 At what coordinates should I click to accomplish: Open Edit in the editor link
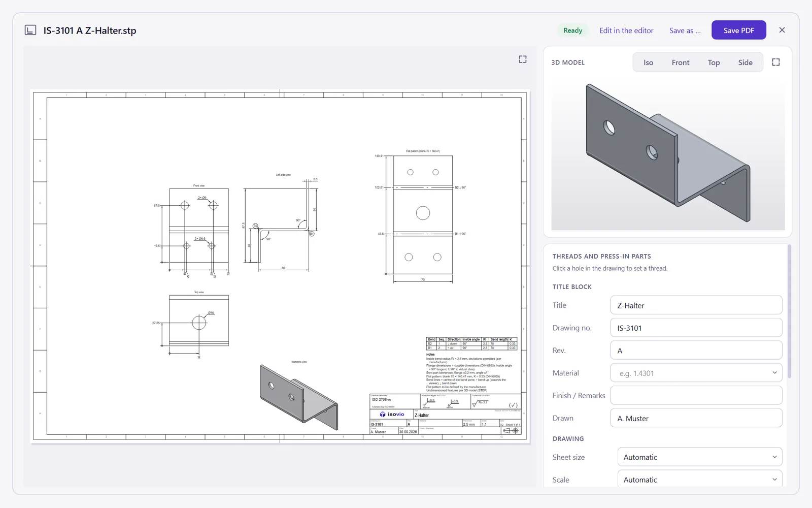(626, 30)
